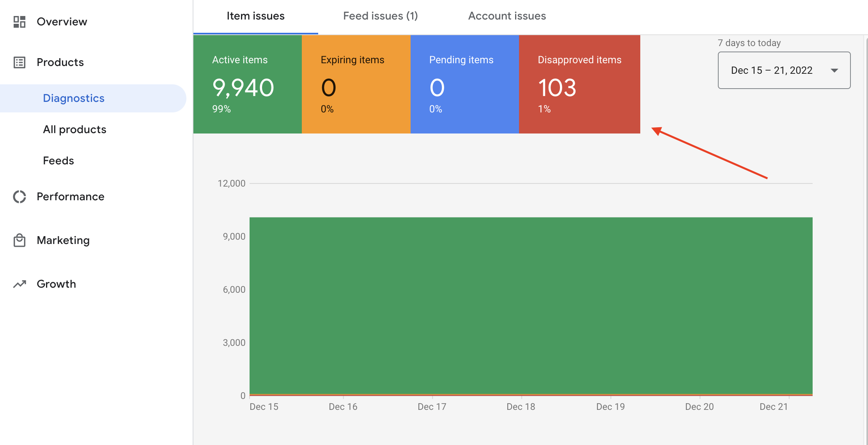Click the Dec 19 axis label
Screen dimensions: 868x445
[x=611, y=407]
